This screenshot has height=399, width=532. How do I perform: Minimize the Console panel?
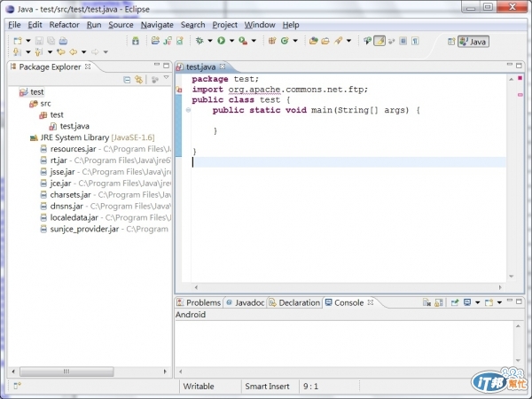click(x=510, y=301)
